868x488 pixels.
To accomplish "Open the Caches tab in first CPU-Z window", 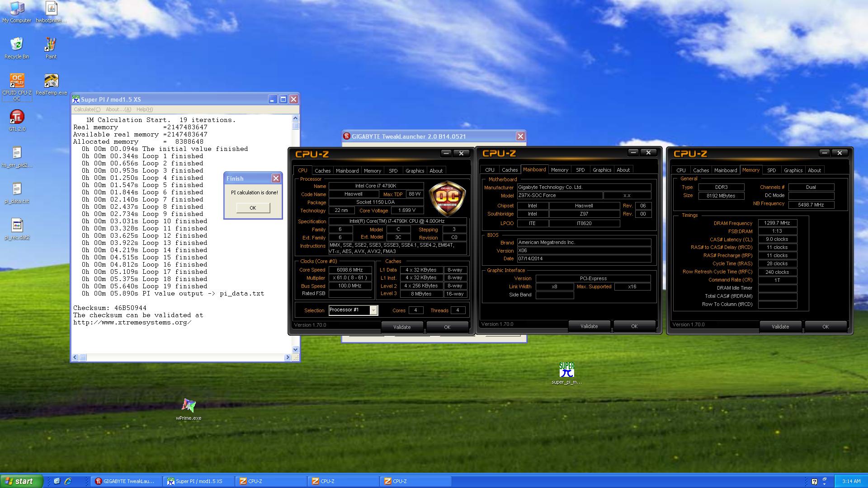I will coord(322,171).
